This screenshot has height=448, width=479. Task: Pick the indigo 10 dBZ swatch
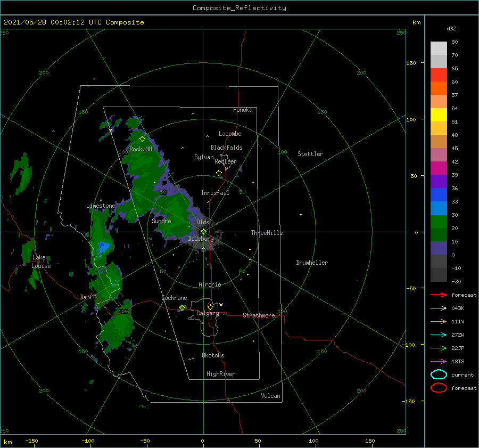tap(439, 248)
